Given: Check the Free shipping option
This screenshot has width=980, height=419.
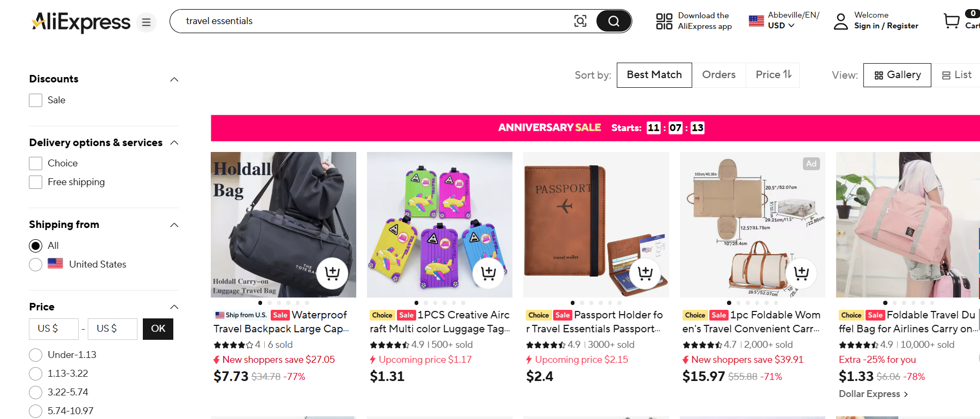Looking at the screenshot, I should coord(35,182).
